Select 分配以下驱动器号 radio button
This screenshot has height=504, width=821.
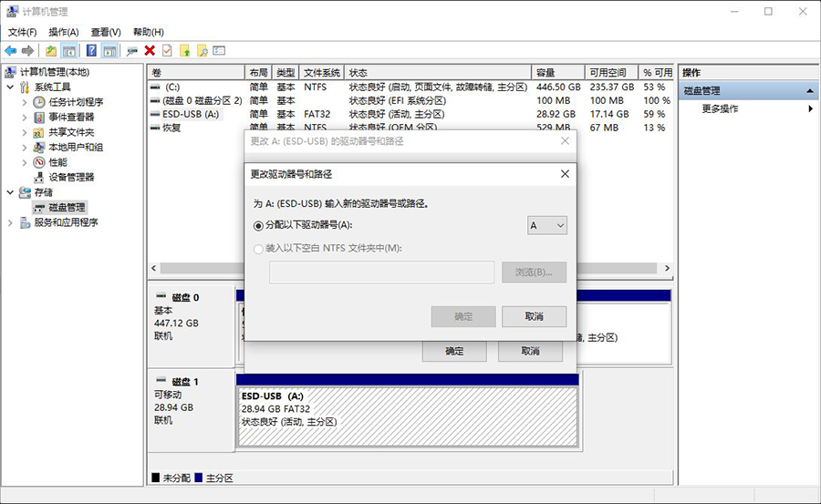coord(257,226)
